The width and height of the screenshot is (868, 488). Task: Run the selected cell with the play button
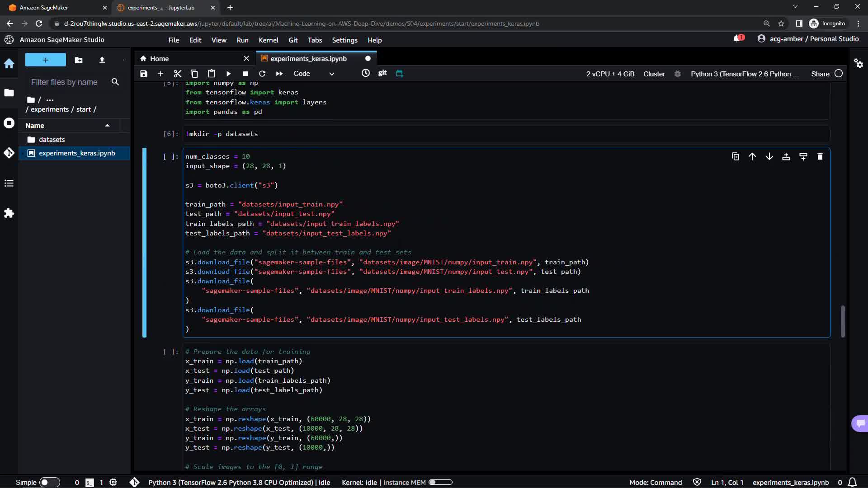coord(228,74)
